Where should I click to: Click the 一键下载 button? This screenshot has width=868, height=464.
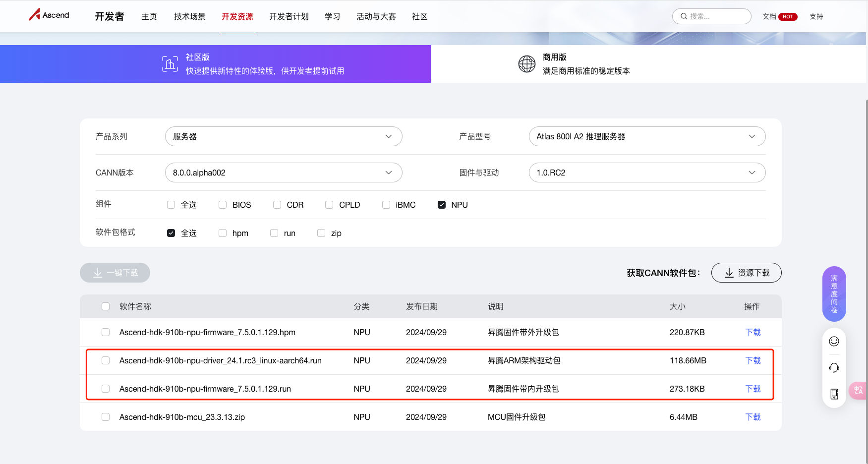click(x=115, y=273)
